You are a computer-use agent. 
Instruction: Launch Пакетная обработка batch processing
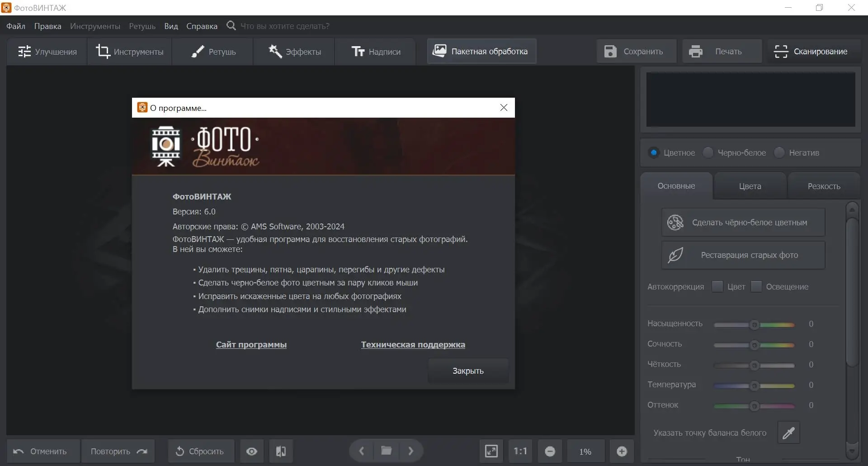[481, 51]
